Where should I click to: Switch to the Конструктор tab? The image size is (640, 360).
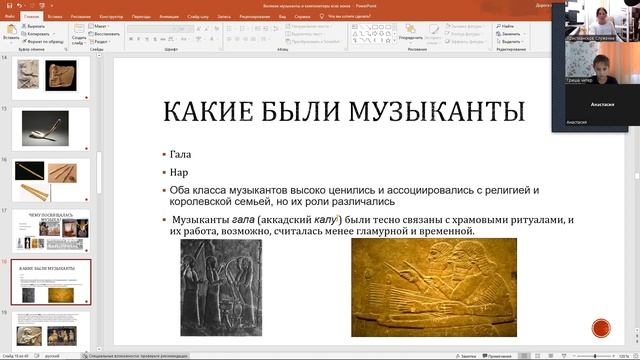tap(111, 17)
